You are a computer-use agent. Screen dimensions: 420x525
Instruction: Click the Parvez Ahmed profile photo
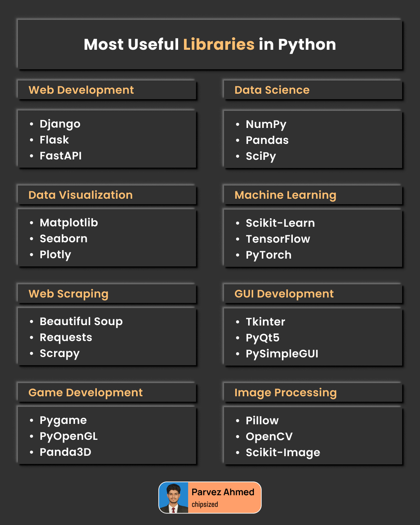pyautogui.click(x=174, y=498)
